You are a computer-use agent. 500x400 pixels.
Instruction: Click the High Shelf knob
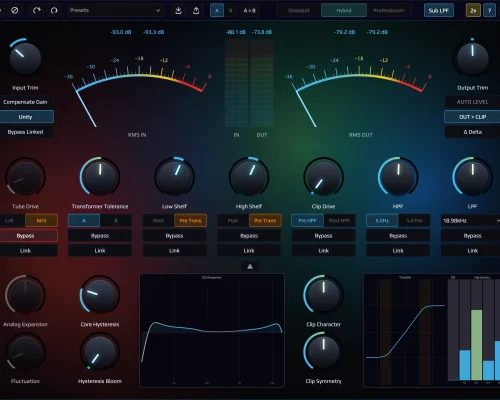(249, 177)
